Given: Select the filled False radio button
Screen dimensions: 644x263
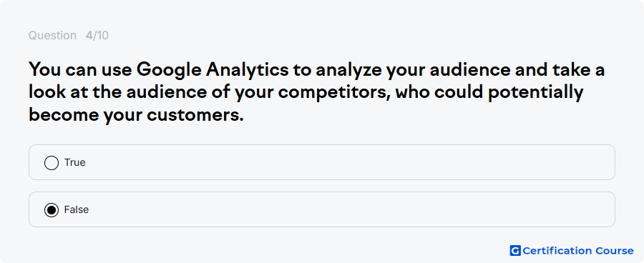Looking at the screenshot, I should point(52,210).
